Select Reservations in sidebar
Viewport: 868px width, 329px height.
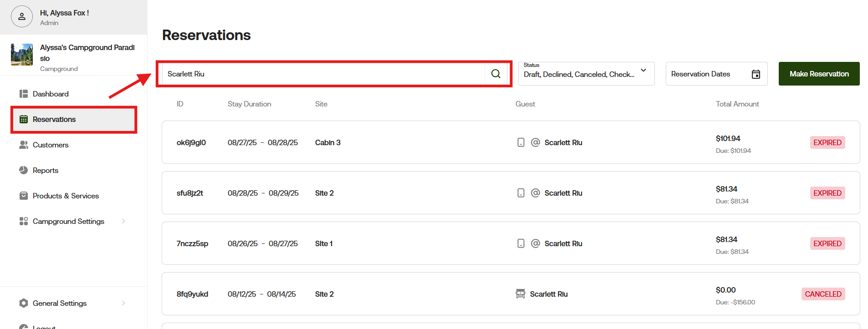click(x=73, y=119)
